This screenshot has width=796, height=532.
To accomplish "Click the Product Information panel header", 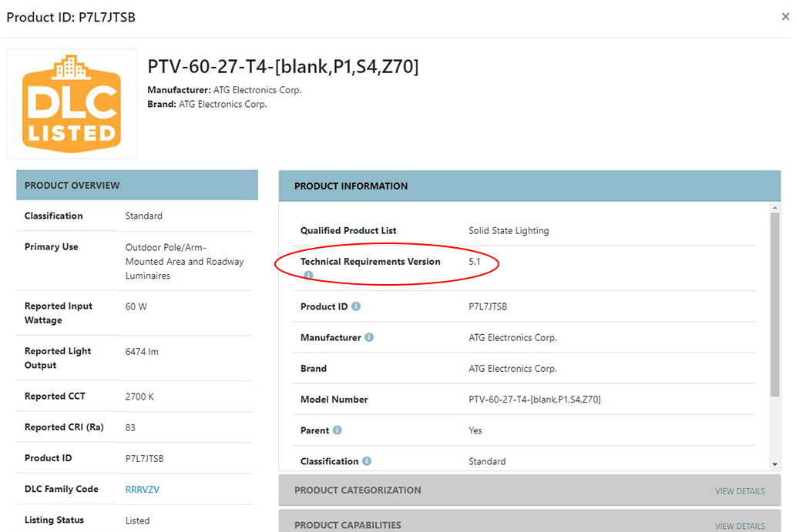I will tap(529, 186).
